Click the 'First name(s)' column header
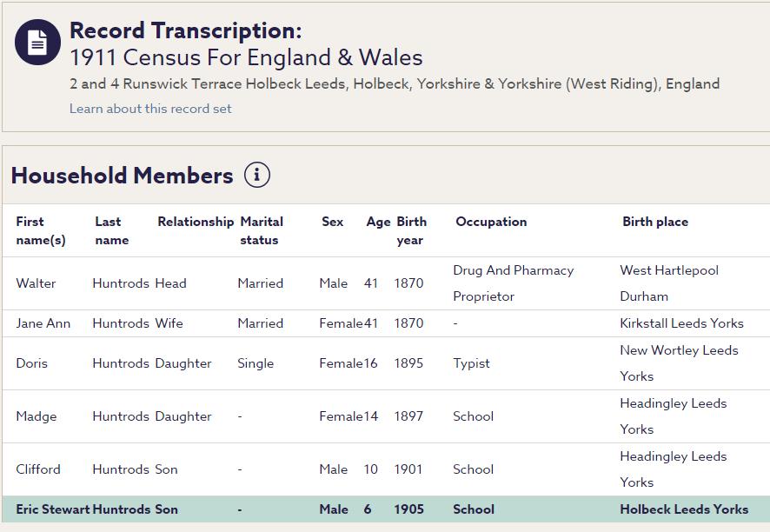Viewport: 770px width, 532px height. click(40, 230)
